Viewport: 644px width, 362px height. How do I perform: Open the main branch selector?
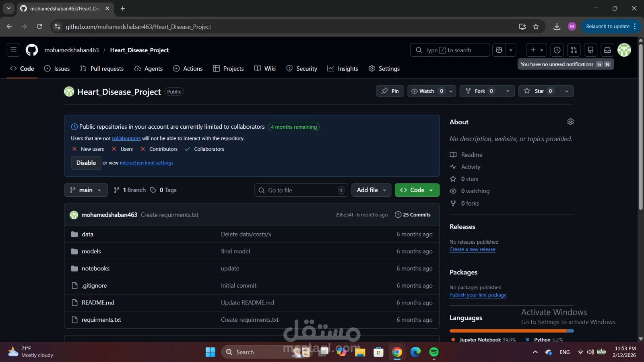point(86,190)
